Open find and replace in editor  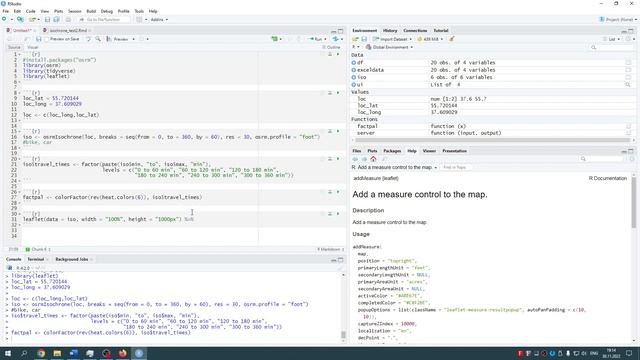click(x=98, y=39)
